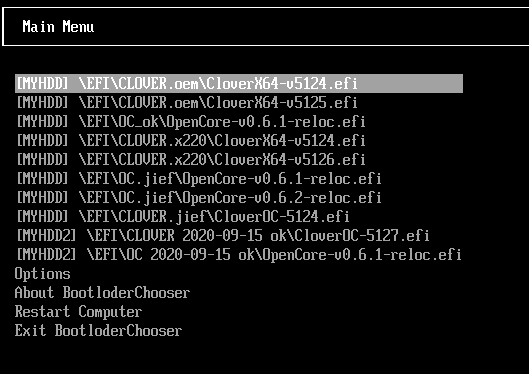
Task: Boot MYHDD2 CloverOC-5127.efi entry
Action: [223, 235]
